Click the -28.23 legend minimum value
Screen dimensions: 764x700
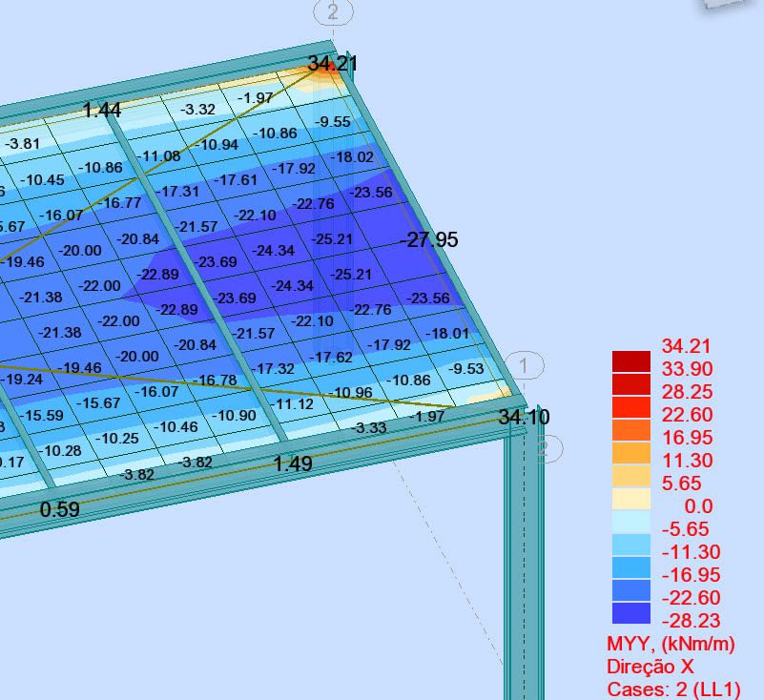point(691,621)
